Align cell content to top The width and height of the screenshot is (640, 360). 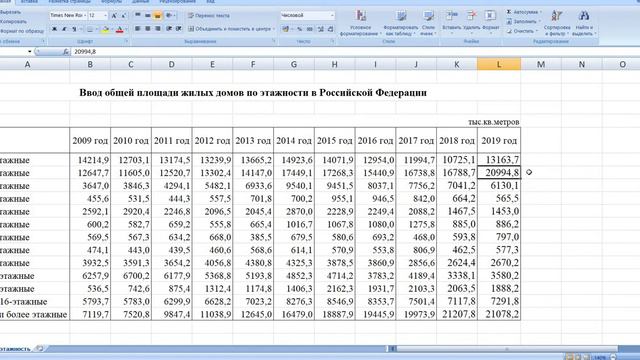pyautogui.click(x=138, y=16)
